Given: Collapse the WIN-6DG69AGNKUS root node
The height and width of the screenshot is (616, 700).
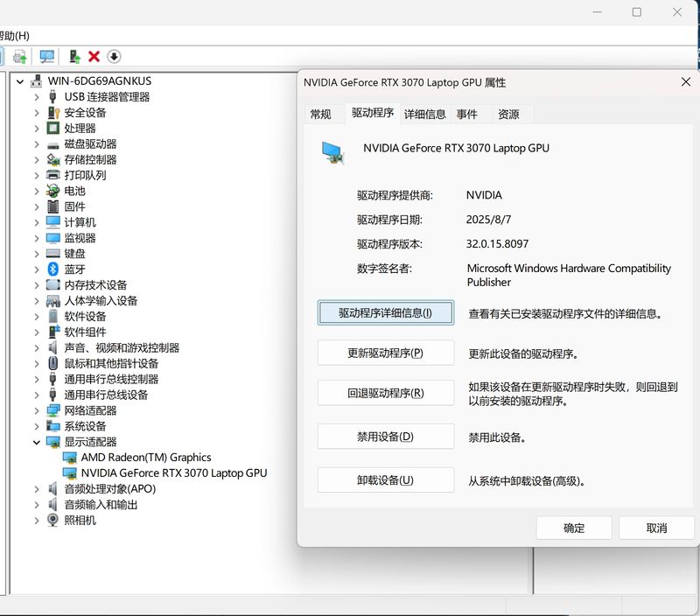Looking at the screenshot, I should tap(20, 81).
